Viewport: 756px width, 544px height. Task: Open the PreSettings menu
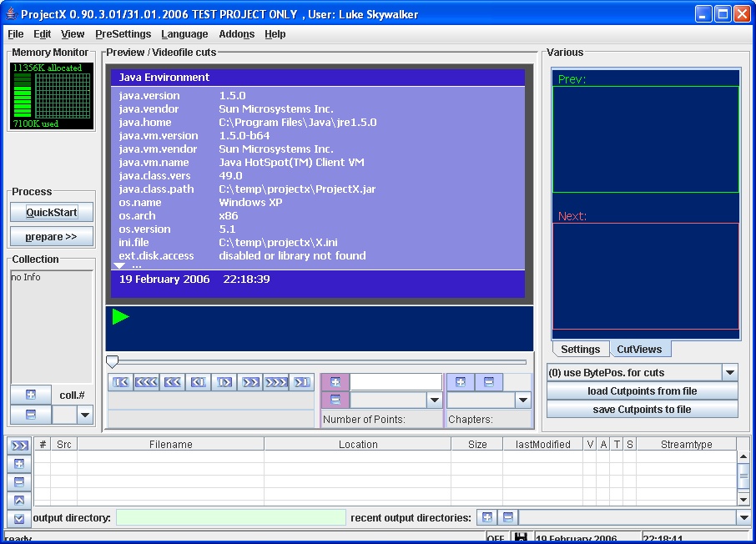[123, 34]
